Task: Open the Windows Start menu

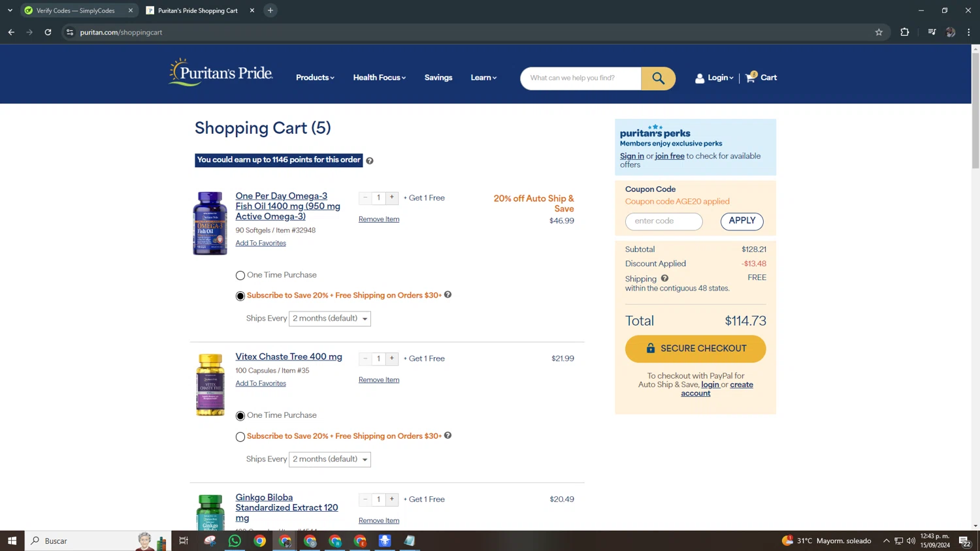Action: pyautogui.click(x=12, y=541)
